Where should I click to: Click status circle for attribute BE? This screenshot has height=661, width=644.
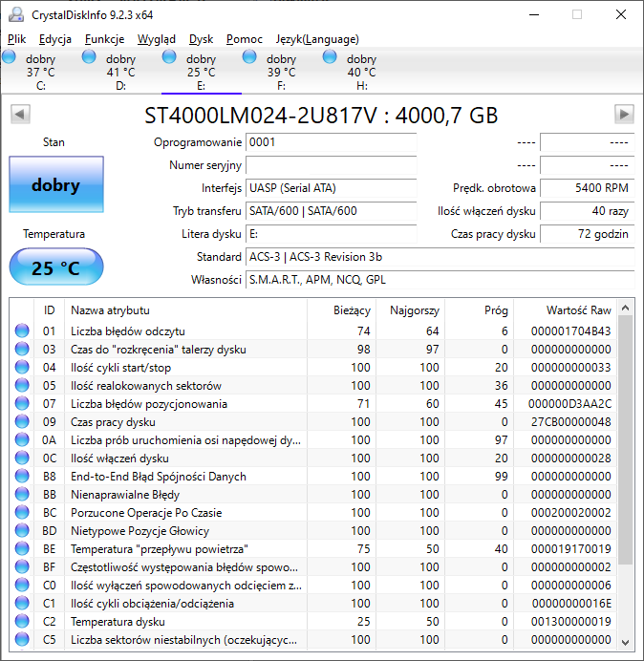point(22,548)
